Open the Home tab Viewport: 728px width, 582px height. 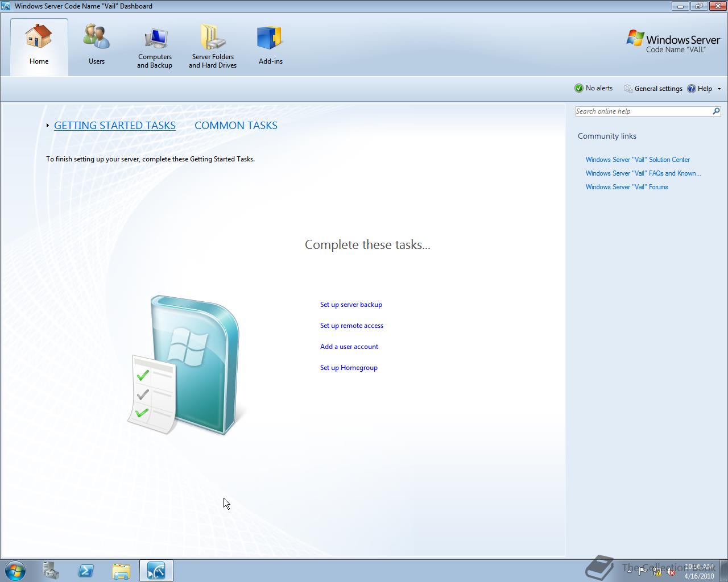(39, 47)
